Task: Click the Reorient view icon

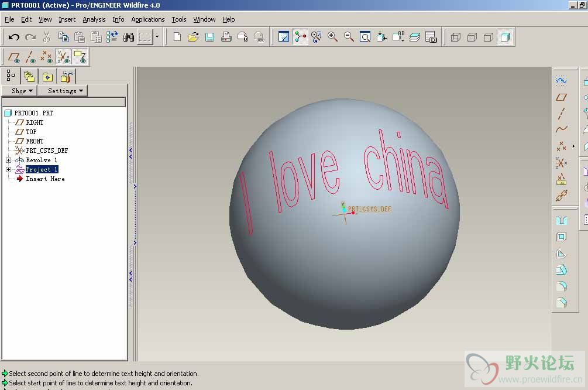Action: tap(381, 37)
